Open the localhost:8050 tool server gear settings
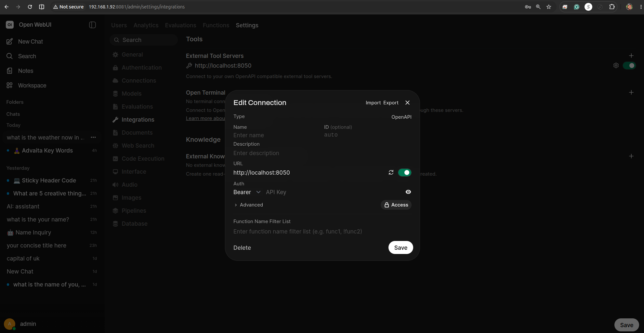This screenshot has height=333, width=644. 616,66
